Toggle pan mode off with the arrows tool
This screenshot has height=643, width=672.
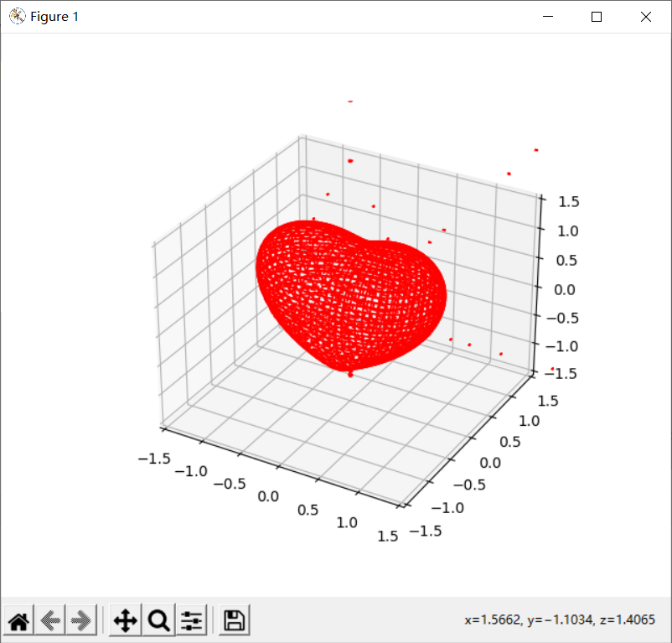[x=126, y=620]
